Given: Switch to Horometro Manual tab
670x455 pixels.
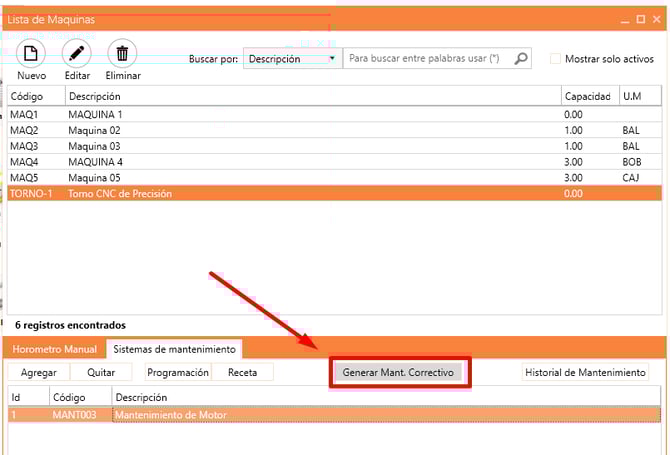Looking at the screenshot, I should (55, 349).
